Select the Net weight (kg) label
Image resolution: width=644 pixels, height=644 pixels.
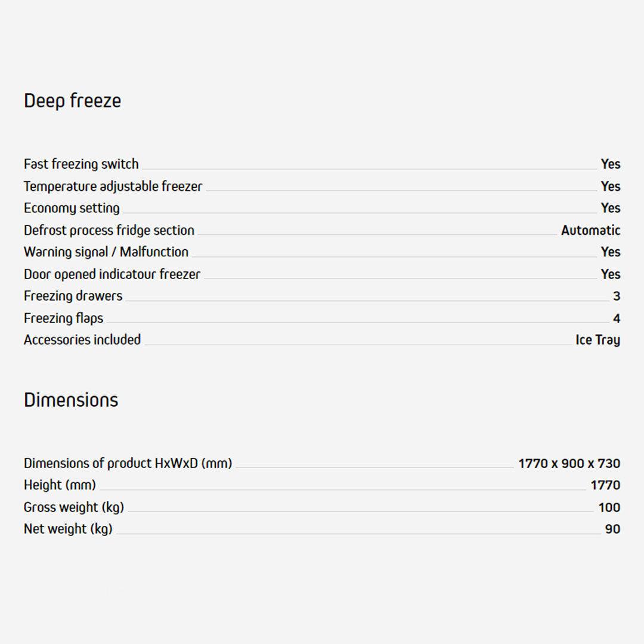(68, 529)
